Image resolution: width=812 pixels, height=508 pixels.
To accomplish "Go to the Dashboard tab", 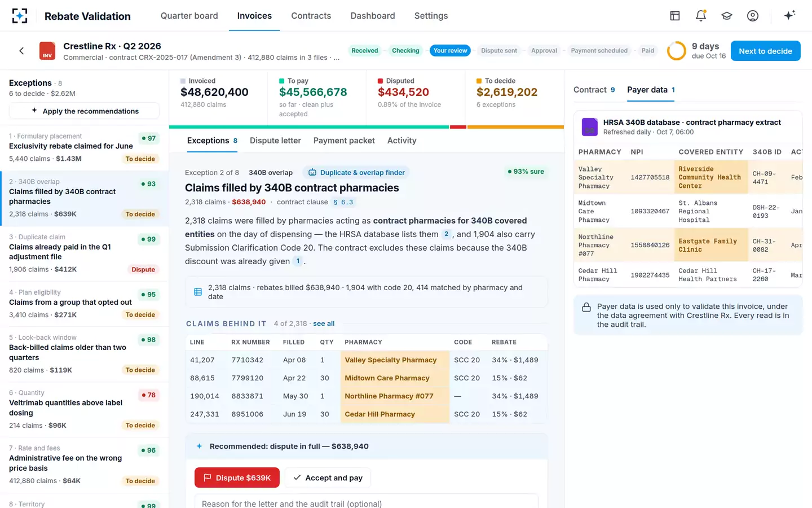I will [373, 16].
